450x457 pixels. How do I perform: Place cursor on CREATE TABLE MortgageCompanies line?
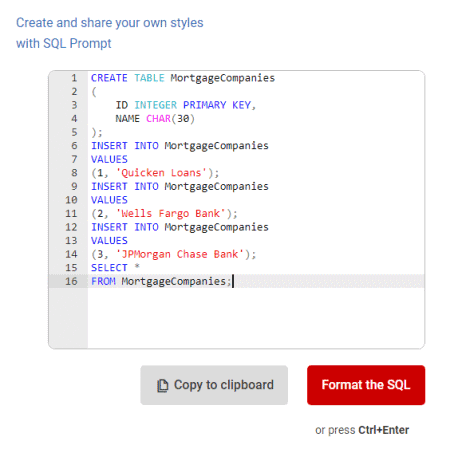pyautogui.click(x=183, y=78)
